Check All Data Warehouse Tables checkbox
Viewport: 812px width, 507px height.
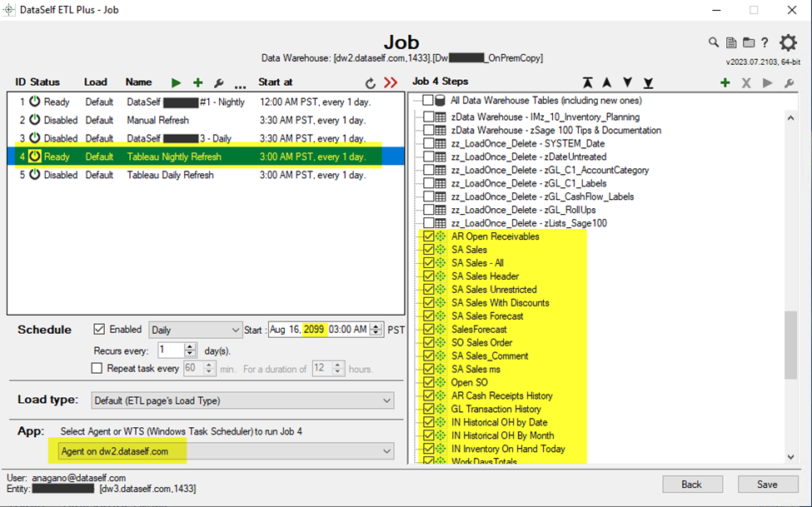(x=428, y=100)
